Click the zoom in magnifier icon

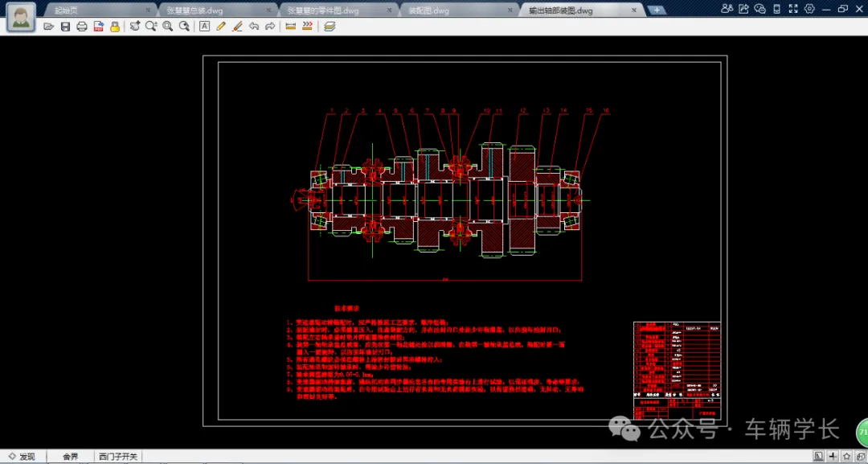point(151,26)
